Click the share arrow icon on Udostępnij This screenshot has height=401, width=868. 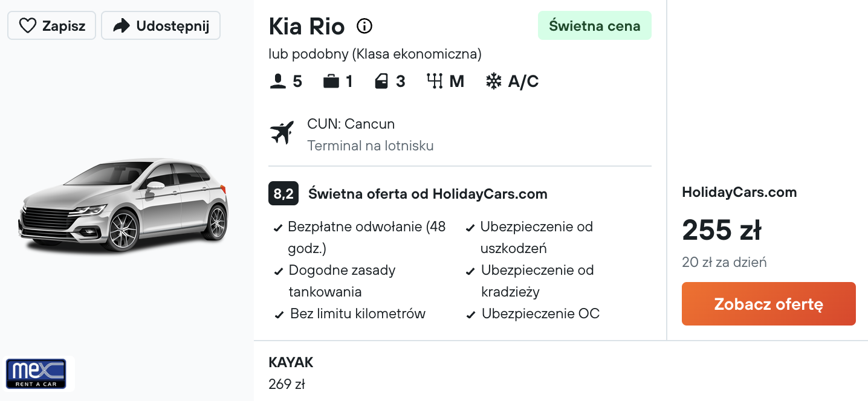[x=122, y=25]
